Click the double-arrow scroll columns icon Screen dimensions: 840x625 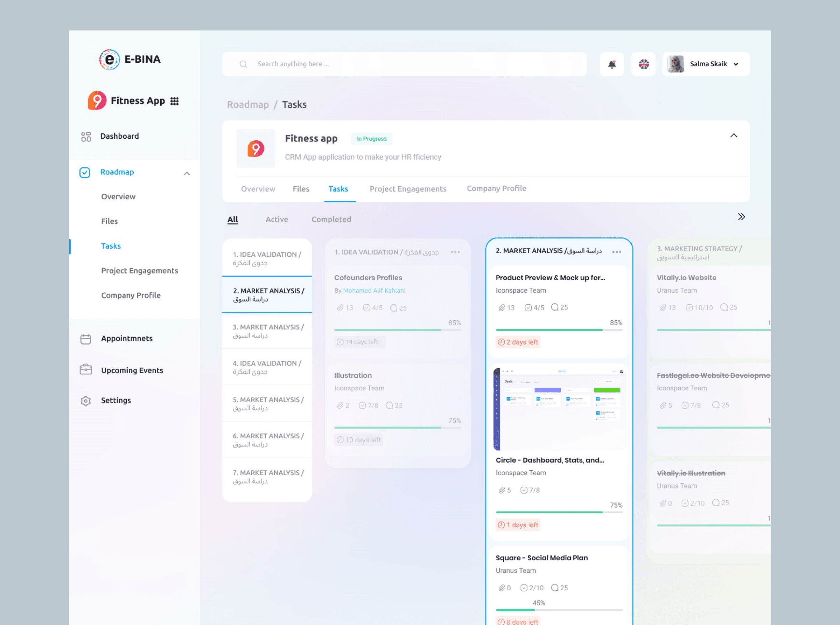[741, 217]
